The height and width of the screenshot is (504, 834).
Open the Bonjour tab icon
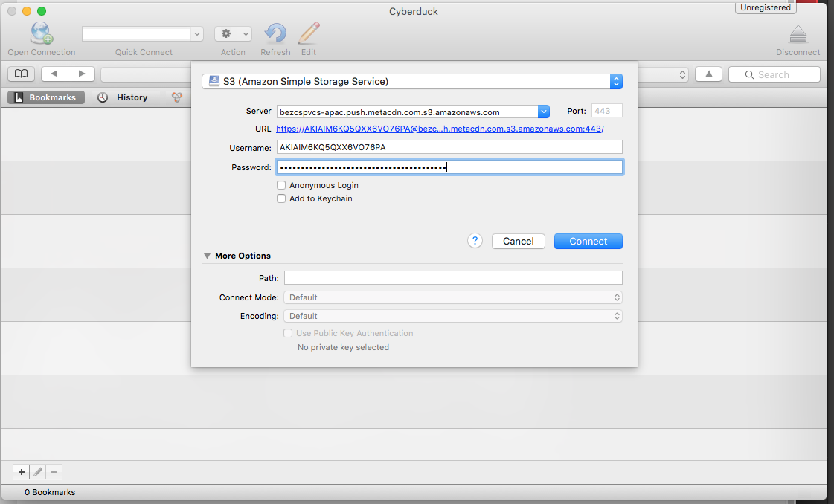coord(176,97)
